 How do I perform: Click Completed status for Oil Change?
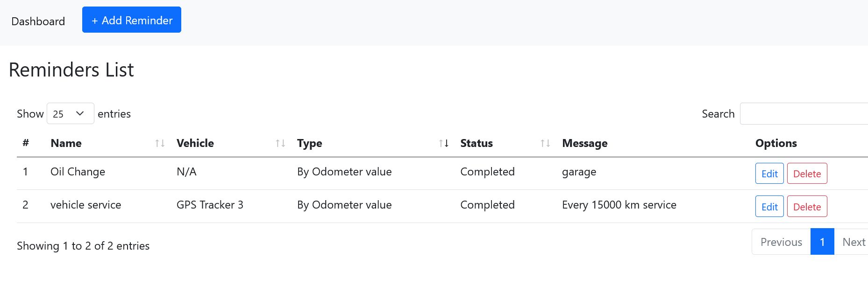(487, 172)
